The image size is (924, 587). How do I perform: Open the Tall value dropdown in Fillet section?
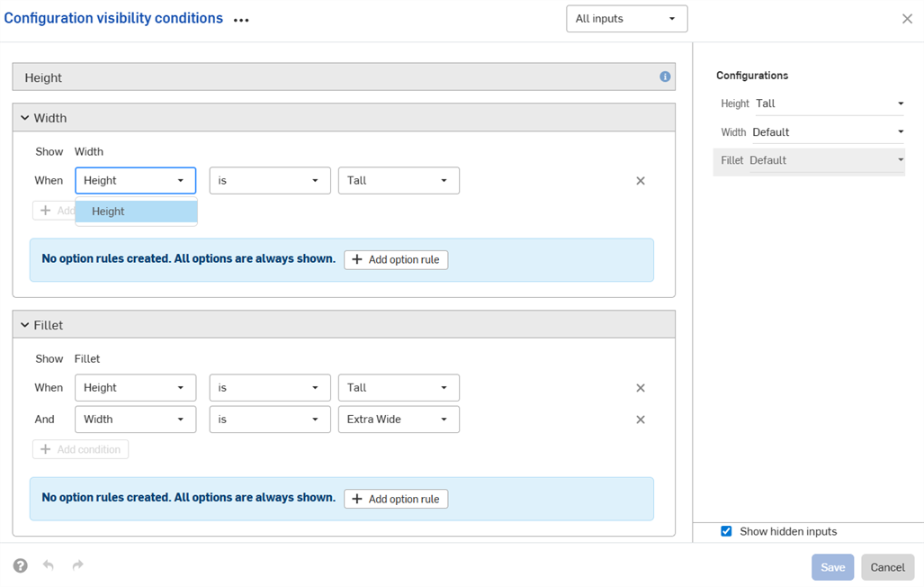pyautogui.click(x=399, y=388)
